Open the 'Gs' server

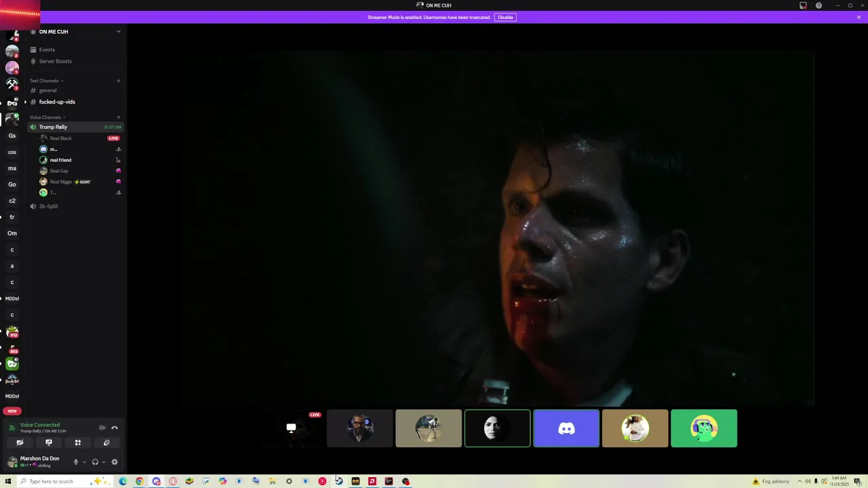(x=12, y=136)
